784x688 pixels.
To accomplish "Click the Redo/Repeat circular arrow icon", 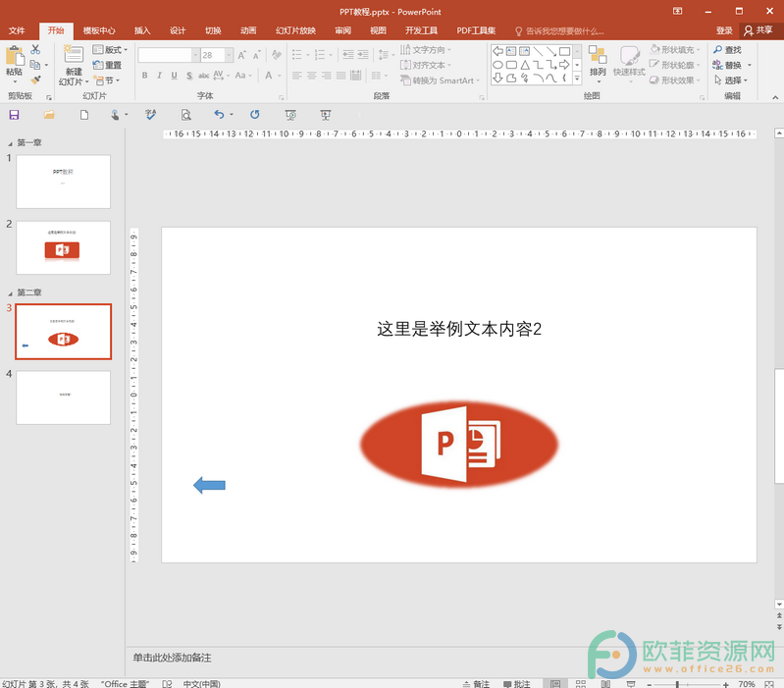I will (255, 115).
